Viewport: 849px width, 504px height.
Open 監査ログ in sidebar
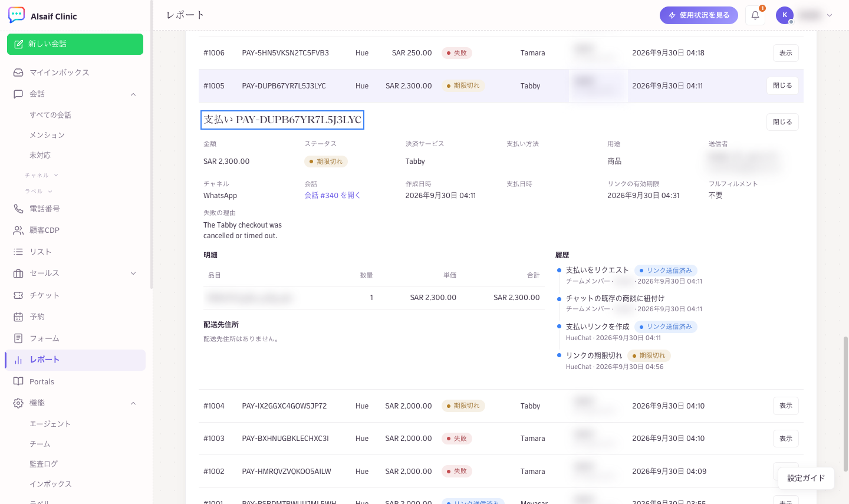tap(44, 464)
